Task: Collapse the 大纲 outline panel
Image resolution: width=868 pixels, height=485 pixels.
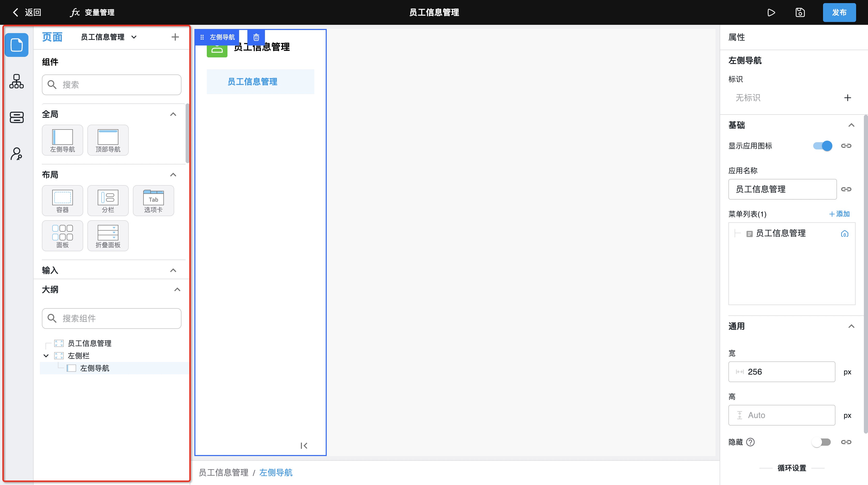Action: tap(177, 290)
